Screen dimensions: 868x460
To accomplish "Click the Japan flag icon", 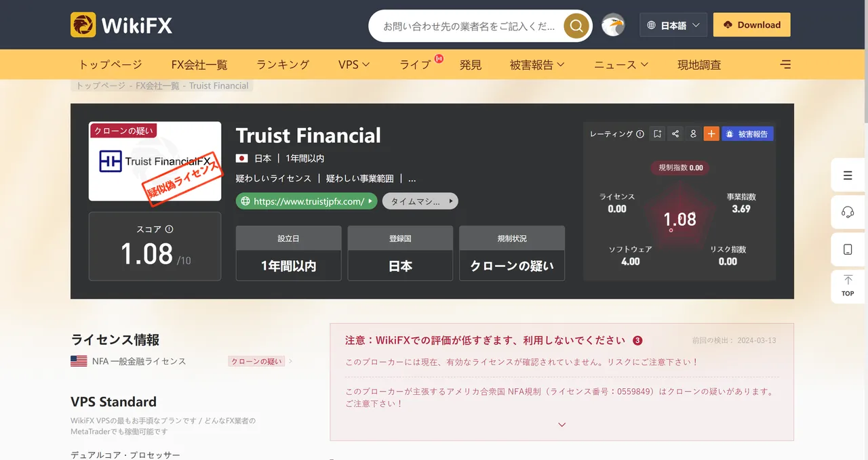I will point(241,158).
